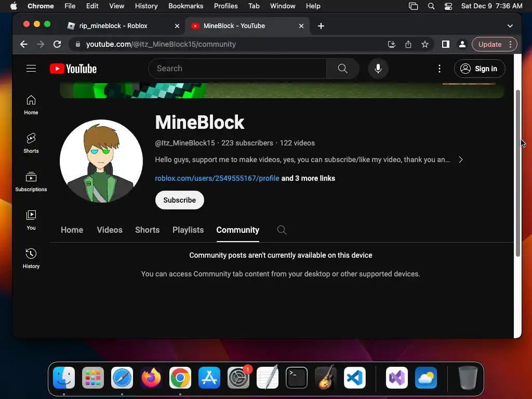Open YouTube settings three-dot menu
This screenshot has height=399, width=532.
point(440,69)
